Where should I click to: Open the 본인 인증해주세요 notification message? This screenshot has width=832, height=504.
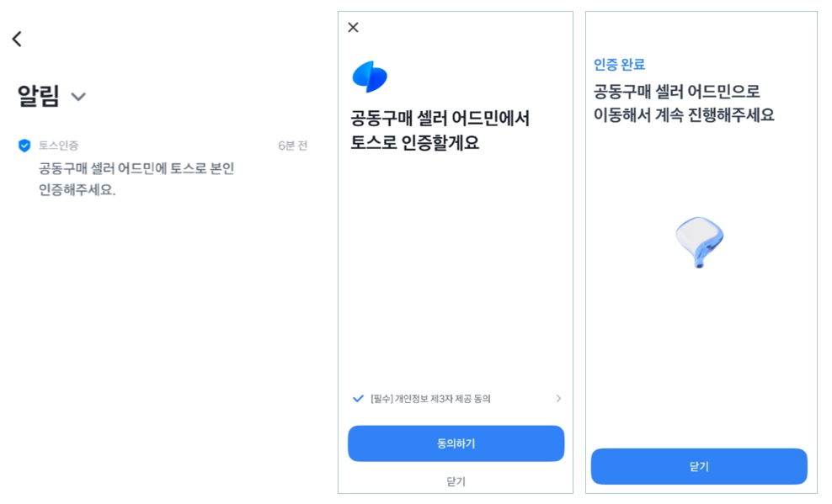coord(136,179)
